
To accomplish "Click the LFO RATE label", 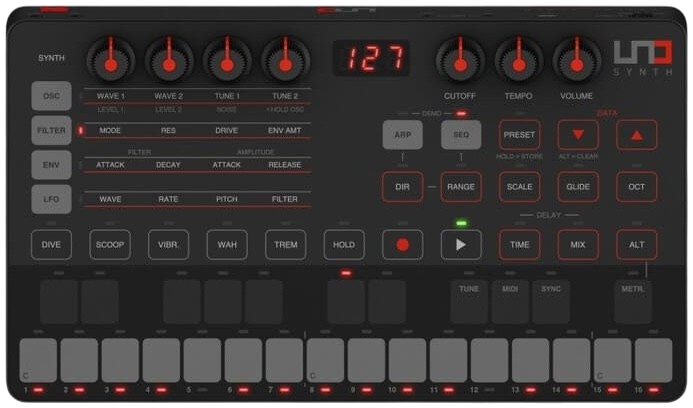I will click(x=168, y=199).
